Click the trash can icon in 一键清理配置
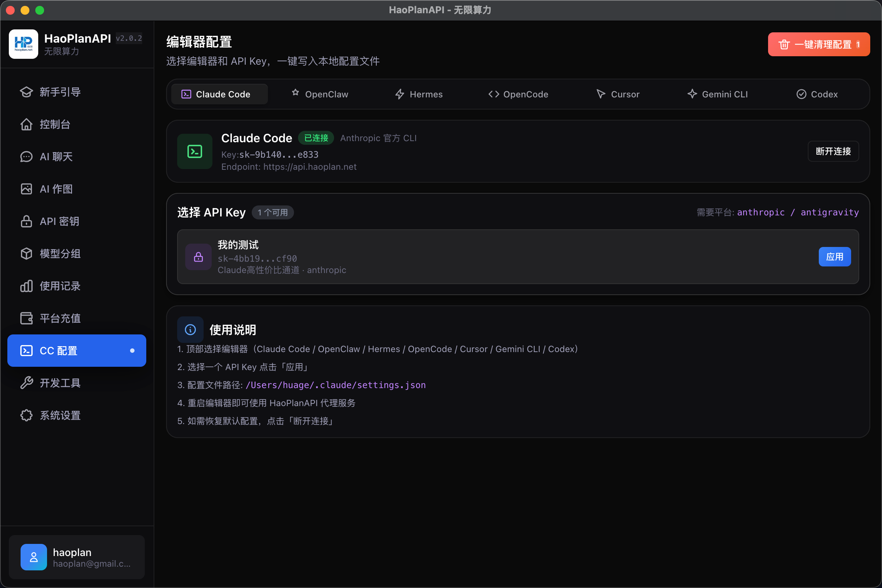The height and width of the screenshot is (588, 882). [784, 44]
